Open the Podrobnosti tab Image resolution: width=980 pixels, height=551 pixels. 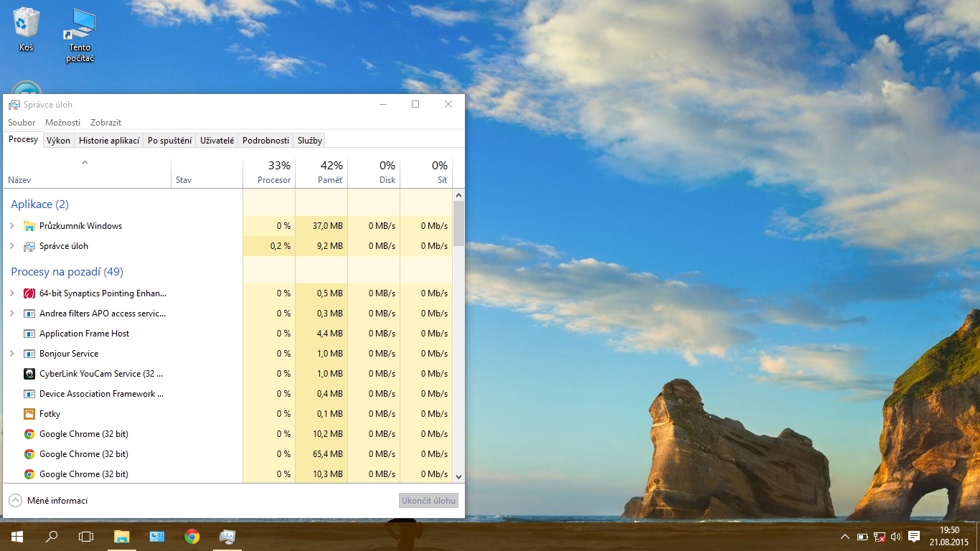(265, 141)
